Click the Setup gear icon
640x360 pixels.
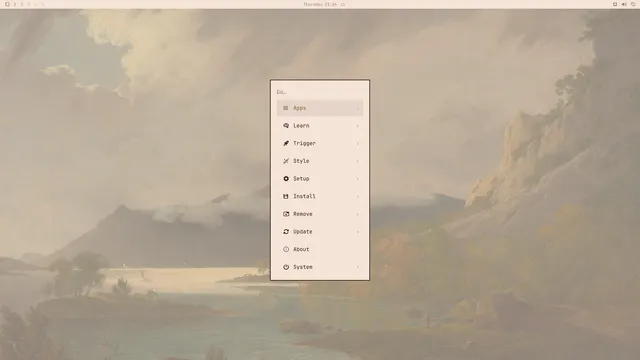(x=286, y=179)
